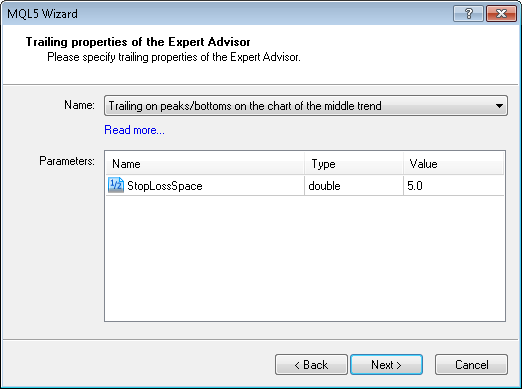Click the Value column header
The width and height of the screenshot is (522, 389).
tap(453, 164)
